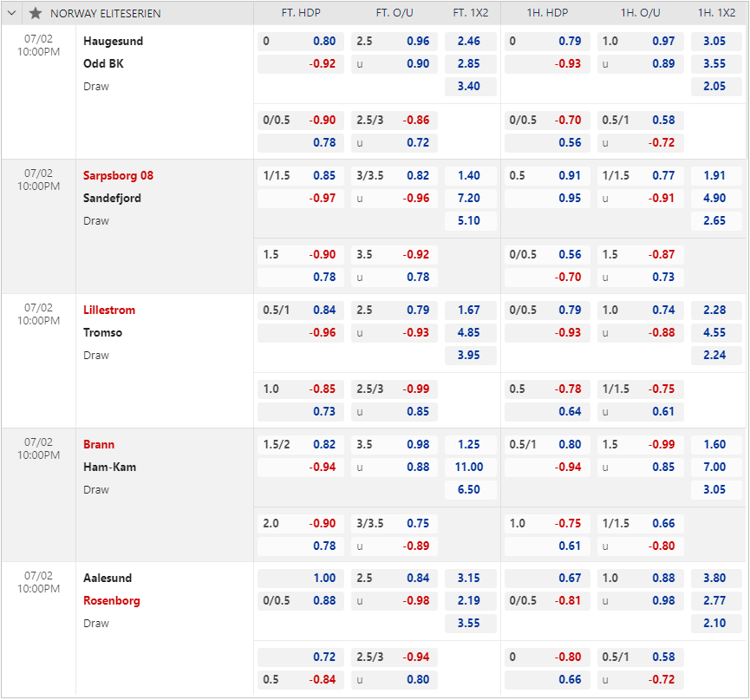
Task: Select Lillestrom 1H 1X2 odds 2.28
Action: [x=716, y=310]
